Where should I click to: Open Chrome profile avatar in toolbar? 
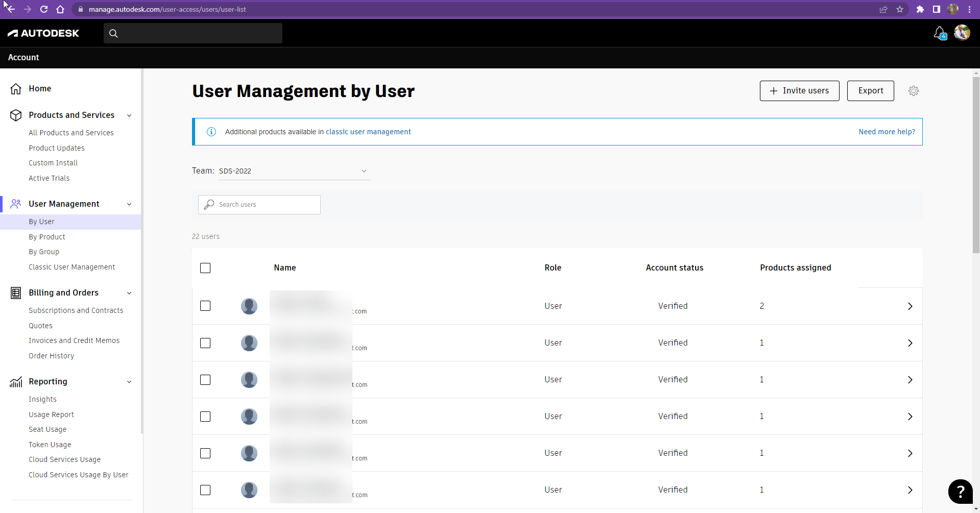(x=953, y=9)
